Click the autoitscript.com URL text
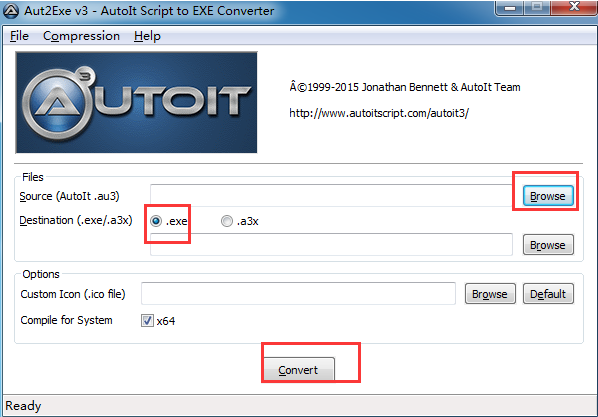The image size is (598, 417). (379, 113)
